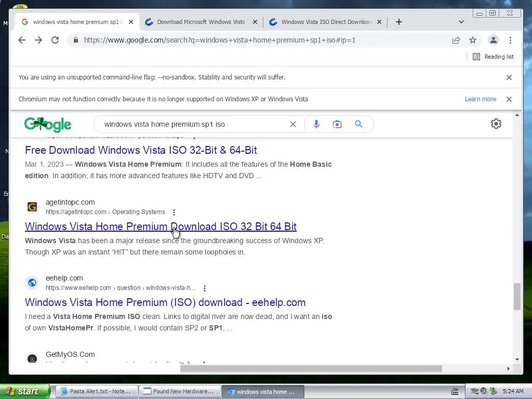Open a new tab with plus button
The width and height of the screenshot is (532, 399).
pyautogui.click(x=399, y=22)
